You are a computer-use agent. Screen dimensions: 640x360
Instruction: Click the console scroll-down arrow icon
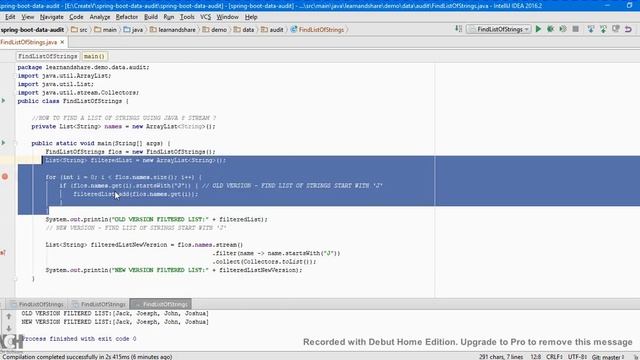pyautogui.click(x=9, y=328)
